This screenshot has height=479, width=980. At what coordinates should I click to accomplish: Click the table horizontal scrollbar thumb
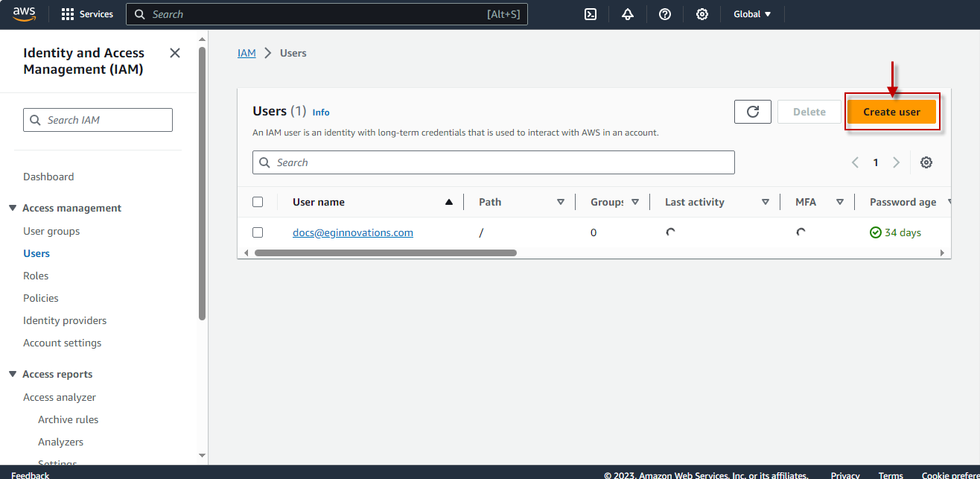click(x=386, y=253)
